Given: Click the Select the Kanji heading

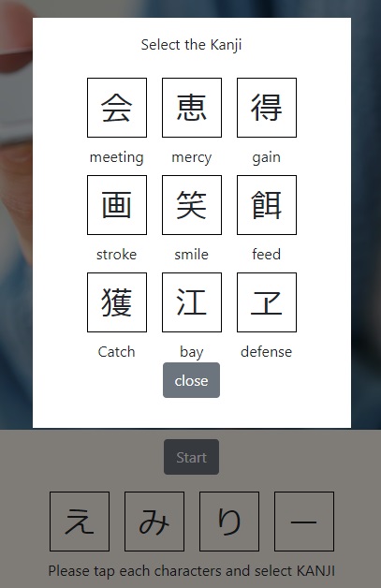Looking at the screenshot, I should [191, 45].
